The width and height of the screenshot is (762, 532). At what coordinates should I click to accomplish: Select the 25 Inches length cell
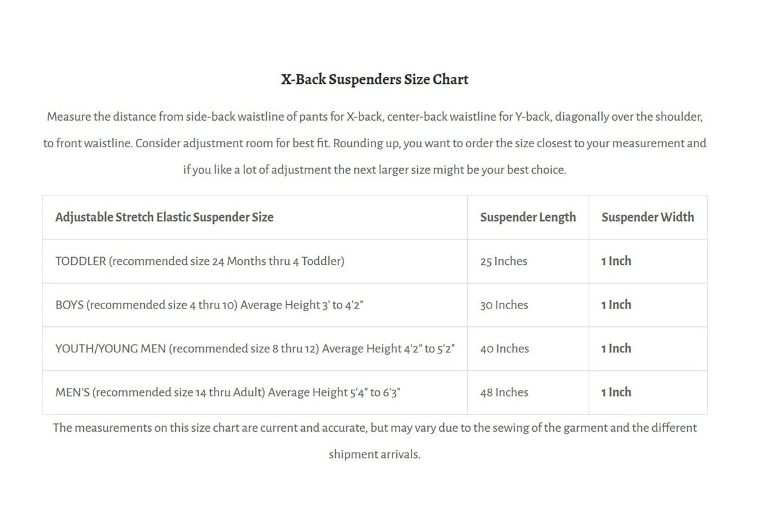[504, 261]
